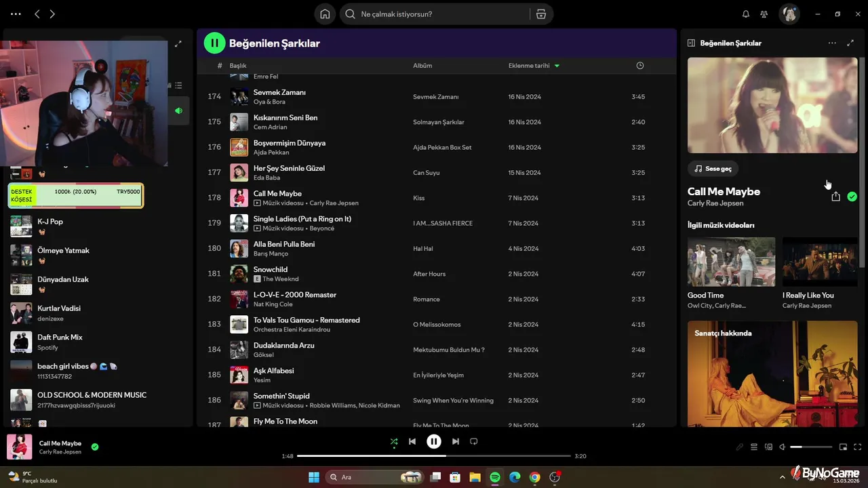Mute the volume speaker icon
868x488 pixels.
pyautogui.click(x=783, y=447)
